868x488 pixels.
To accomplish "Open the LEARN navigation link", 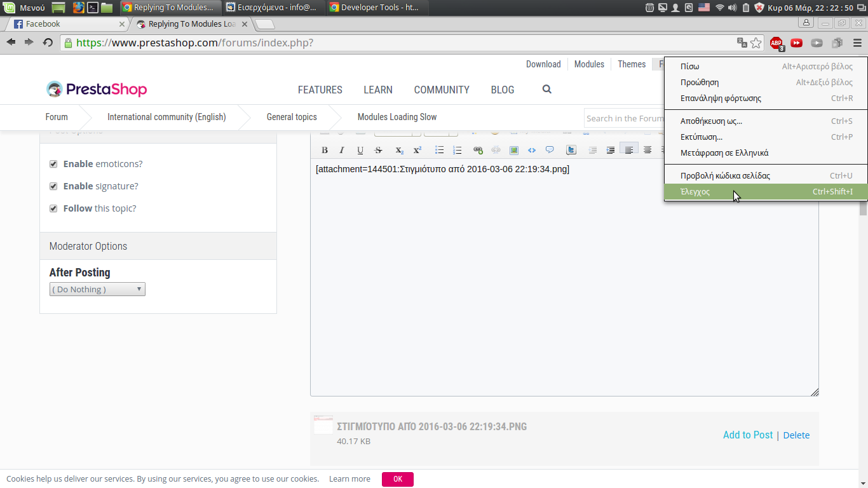I will coord(378,90).
